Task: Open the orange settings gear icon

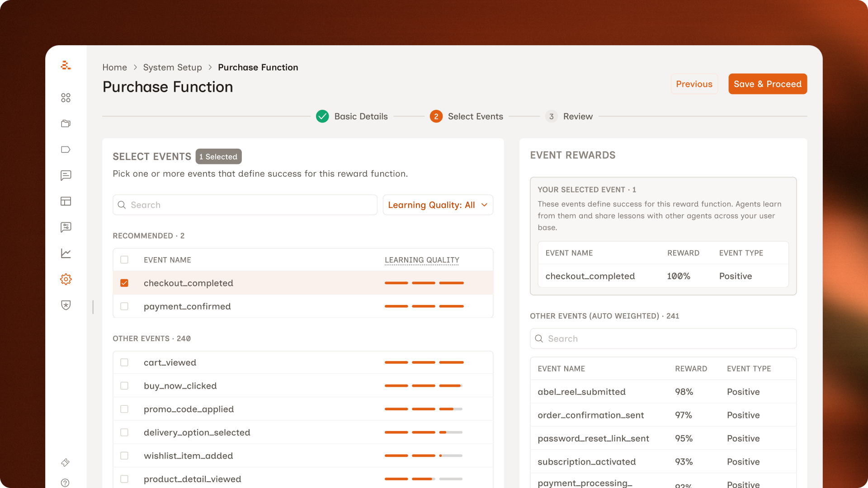Action: click(66, 279)
